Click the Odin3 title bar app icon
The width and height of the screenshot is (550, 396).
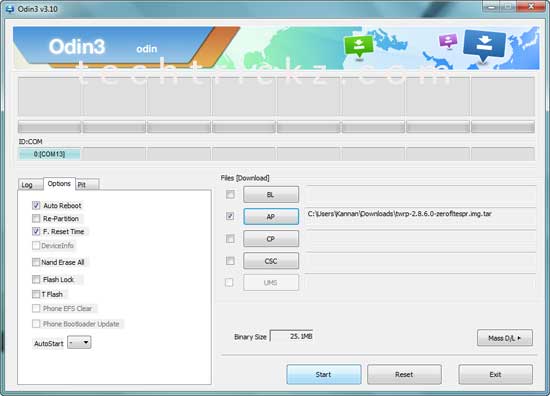tap(10, 8)
